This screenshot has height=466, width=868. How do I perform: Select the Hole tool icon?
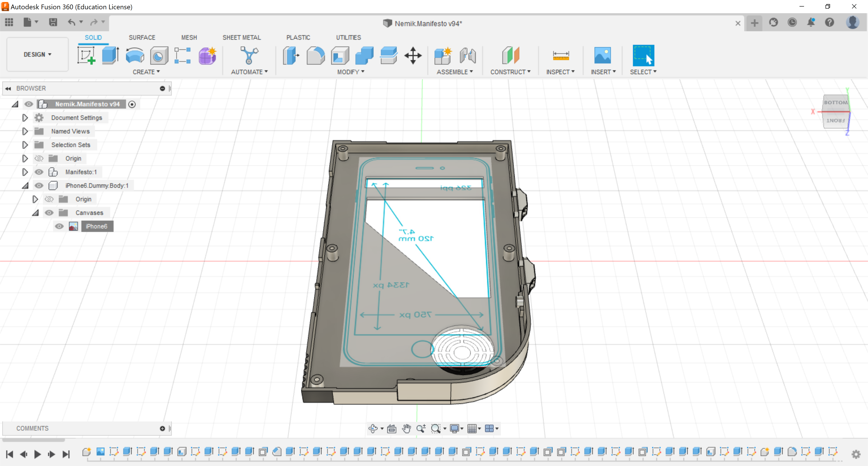click(x=159, y=56)
